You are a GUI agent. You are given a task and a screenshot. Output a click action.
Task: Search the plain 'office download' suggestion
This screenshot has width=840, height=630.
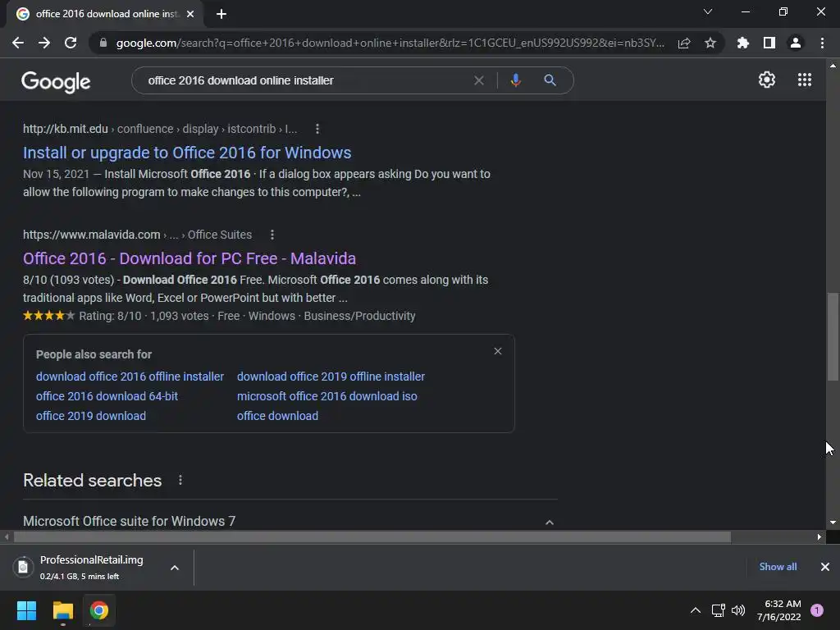click(277, 416)
